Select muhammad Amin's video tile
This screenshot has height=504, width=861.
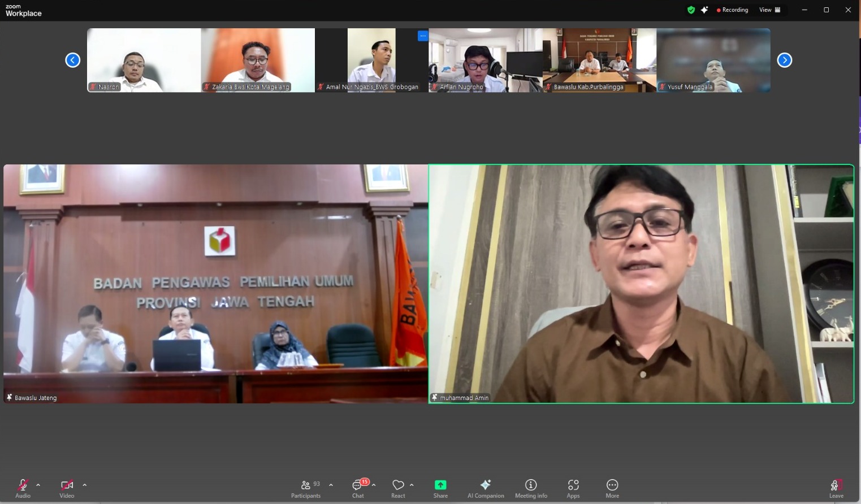(641, 283)
